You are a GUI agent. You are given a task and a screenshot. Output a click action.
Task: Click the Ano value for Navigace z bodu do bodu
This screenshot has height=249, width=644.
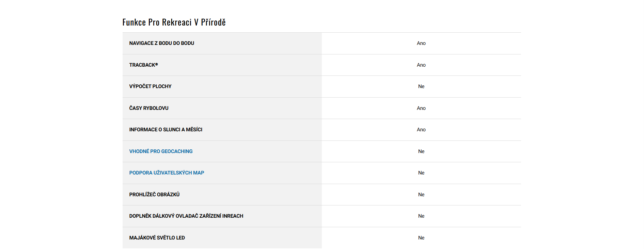[421, 43]
